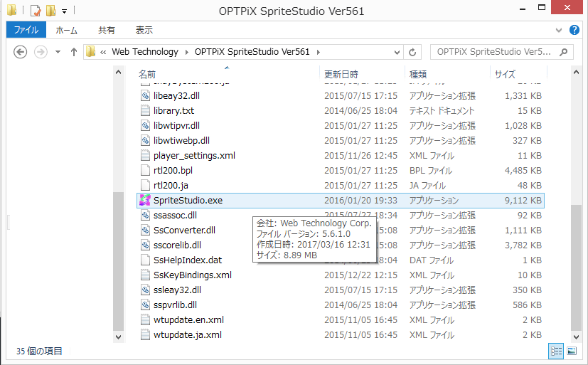Sort by 種類 column header

point(448,74)
